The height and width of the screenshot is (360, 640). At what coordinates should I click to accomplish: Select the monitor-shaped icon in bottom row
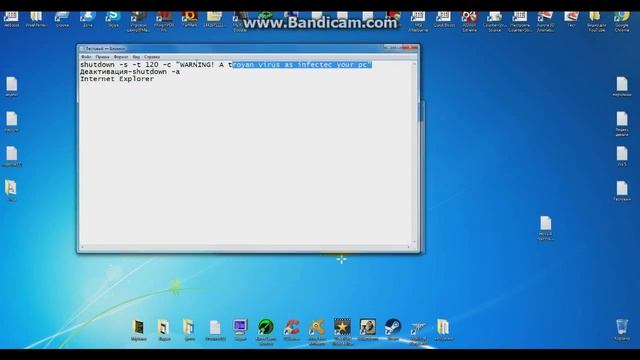click(240, 329)
